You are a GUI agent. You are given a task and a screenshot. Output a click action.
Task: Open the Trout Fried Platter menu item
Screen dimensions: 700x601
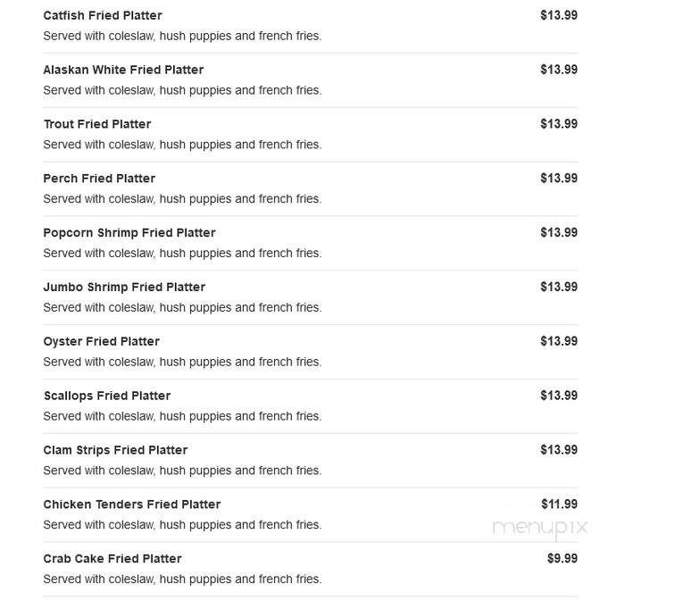point(97,124)
